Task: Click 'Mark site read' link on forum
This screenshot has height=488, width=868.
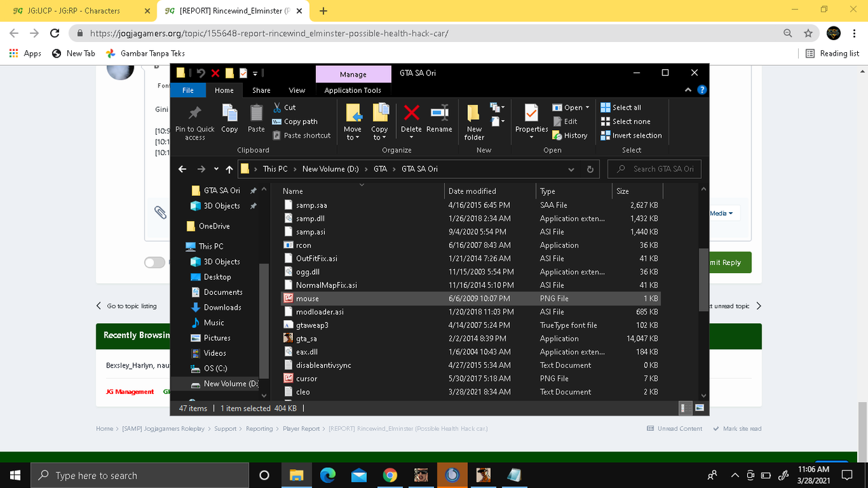Action: [737, 428]
